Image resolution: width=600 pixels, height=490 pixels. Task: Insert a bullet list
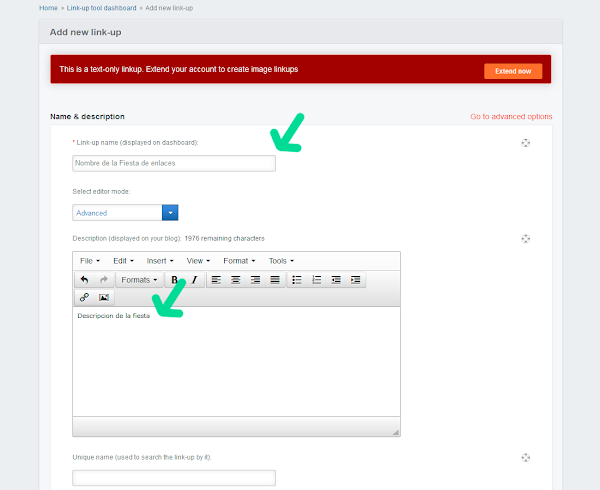(297, 280)
